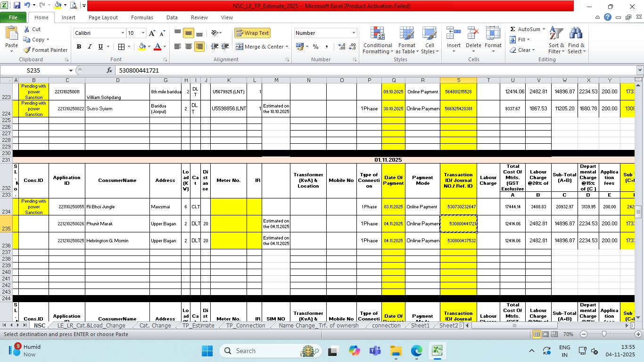Open Find & Select options
The width and height of the screenshot is (644, 362).
click(x=576, y=41)
